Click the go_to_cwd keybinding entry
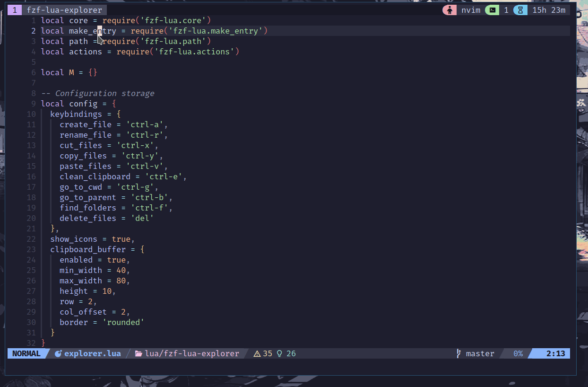The height and width of the screenshot is (387, 588). pos(109,187)
